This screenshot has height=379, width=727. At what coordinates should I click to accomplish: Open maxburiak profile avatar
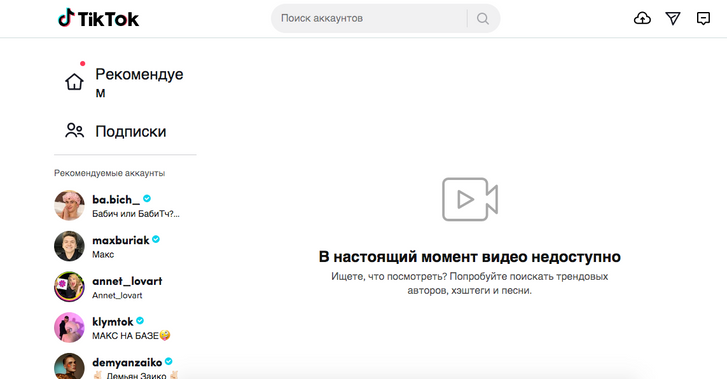69,246
